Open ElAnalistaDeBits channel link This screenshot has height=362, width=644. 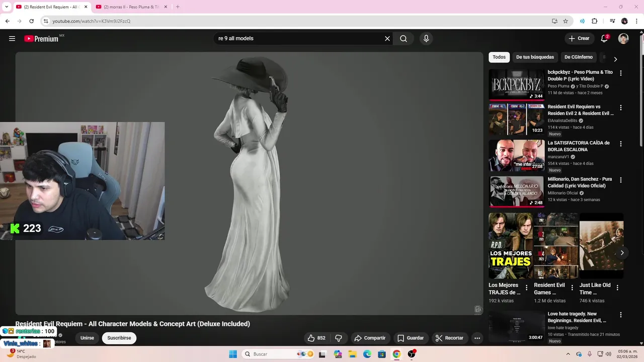[562, 121]
